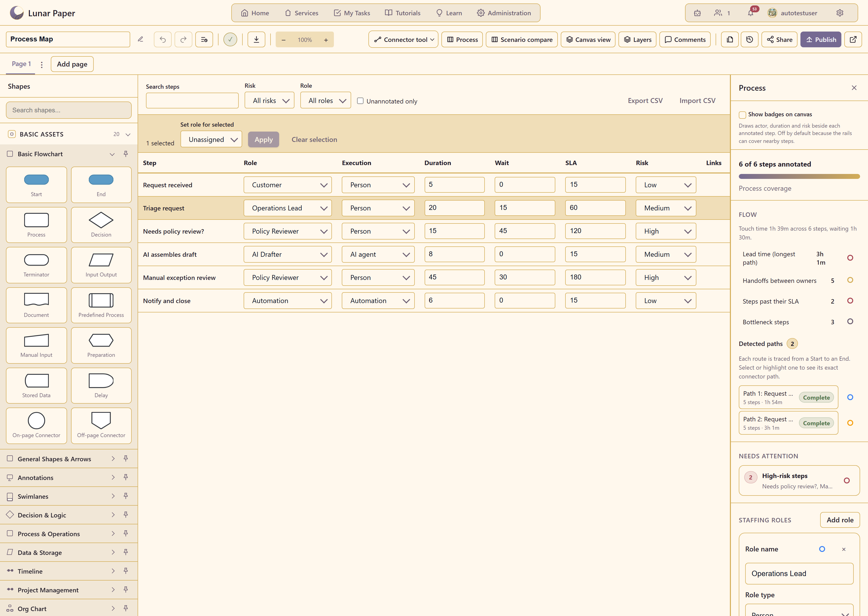Collapse the BASIC ASSETS section
Viewport: 868px width, 616px height.
pos(128,135)
